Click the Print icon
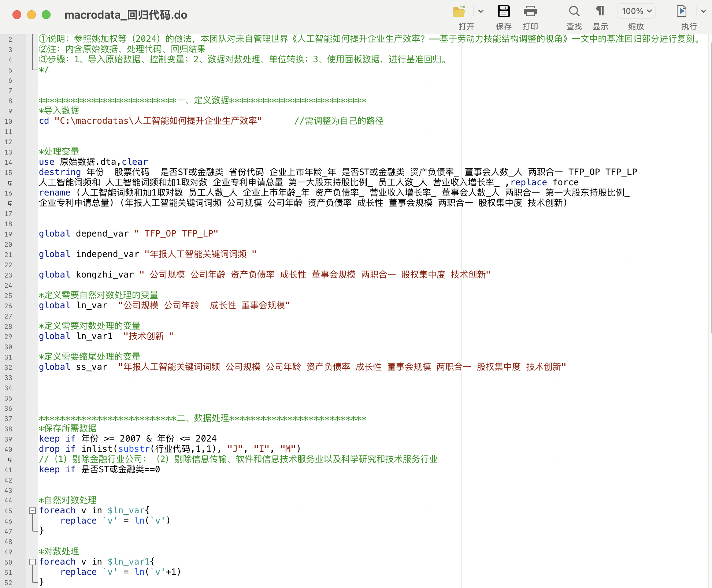This screenshot has width=712, height=588. point(530,11)
